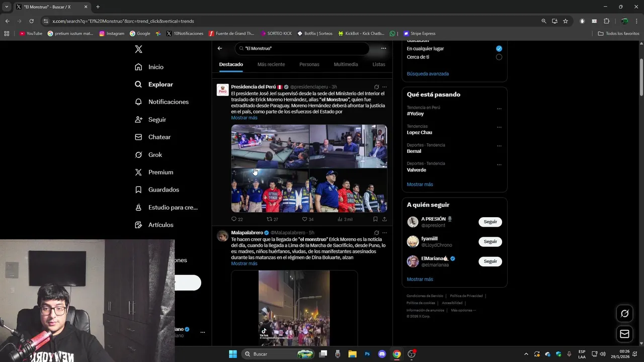This screenshot has width=644, height=362.
Task: Bookmark this page with star icon
Action: coord(566,21)
